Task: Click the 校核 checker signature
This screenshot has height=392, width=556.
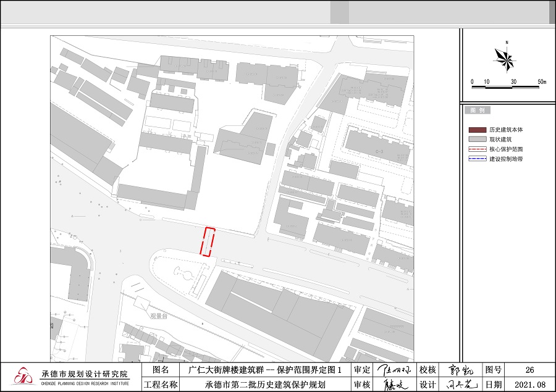Action: (x=459, y=370)
